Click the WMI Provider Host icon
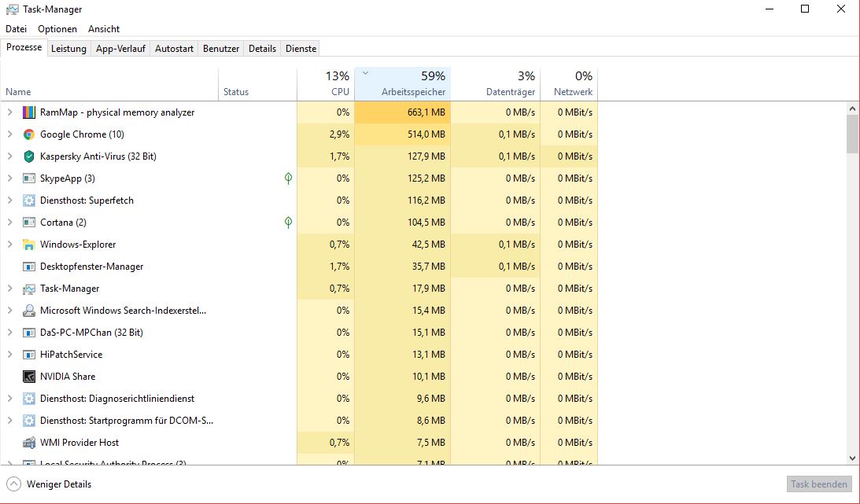The width and height of the screenshot is (860, 504). pos(28,443)
